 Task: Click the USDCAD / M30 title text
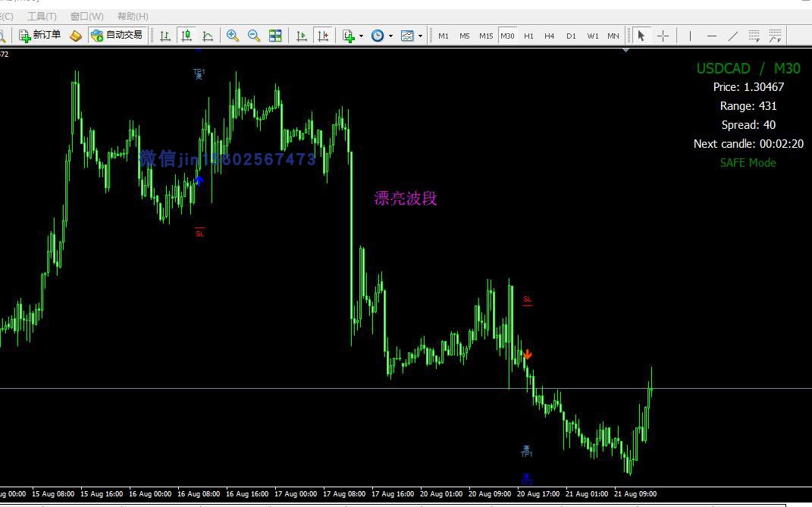coord(748,68)
